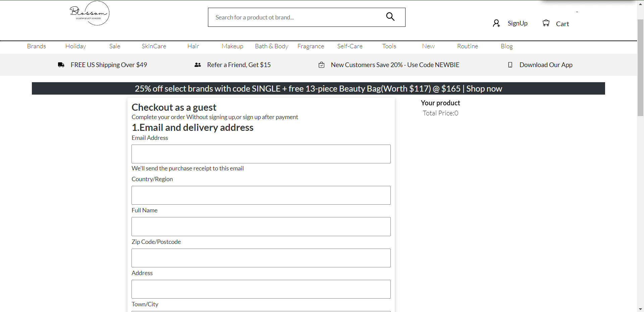
Task: Click the Email Address input field
Action: pyautogui.click(x=261, y=154)
